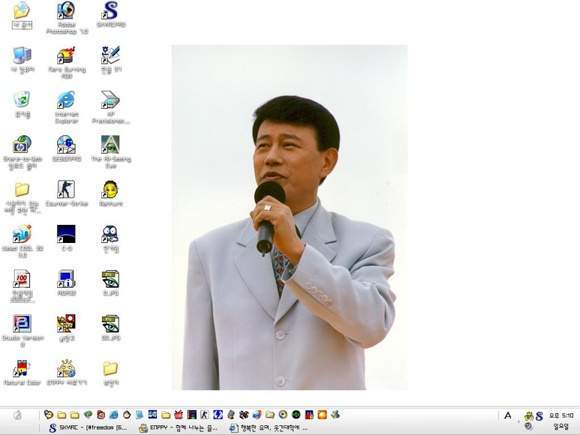The width and height of the screenshot is (580, 435).
Task: Launch the Natural Color shortcut
Action: click(22, 368)
